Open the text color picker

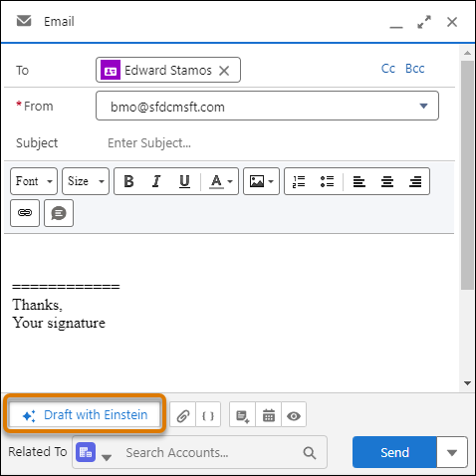click(x=220, y=181)
